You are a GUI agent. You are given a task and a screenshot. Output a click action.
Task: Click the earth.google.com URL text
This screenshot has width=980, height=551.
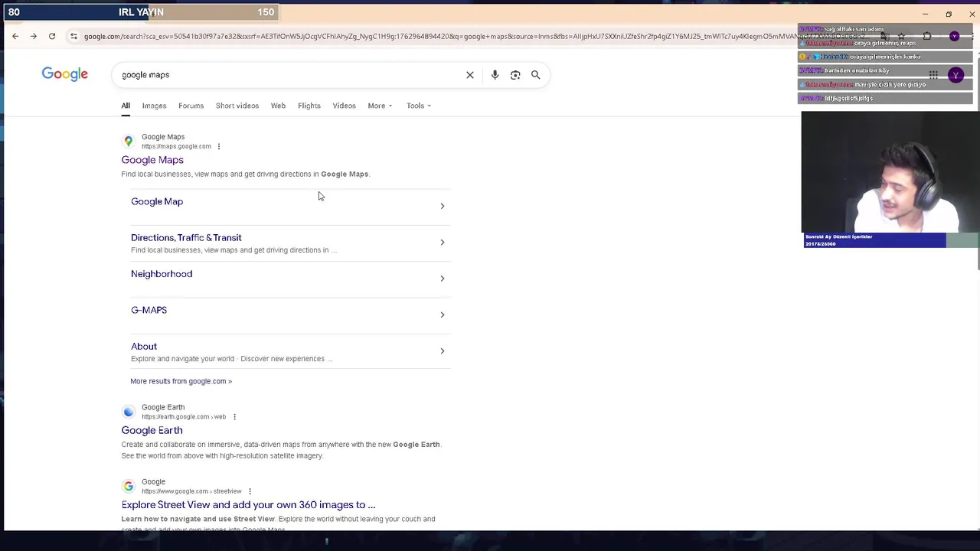(184, 417)
